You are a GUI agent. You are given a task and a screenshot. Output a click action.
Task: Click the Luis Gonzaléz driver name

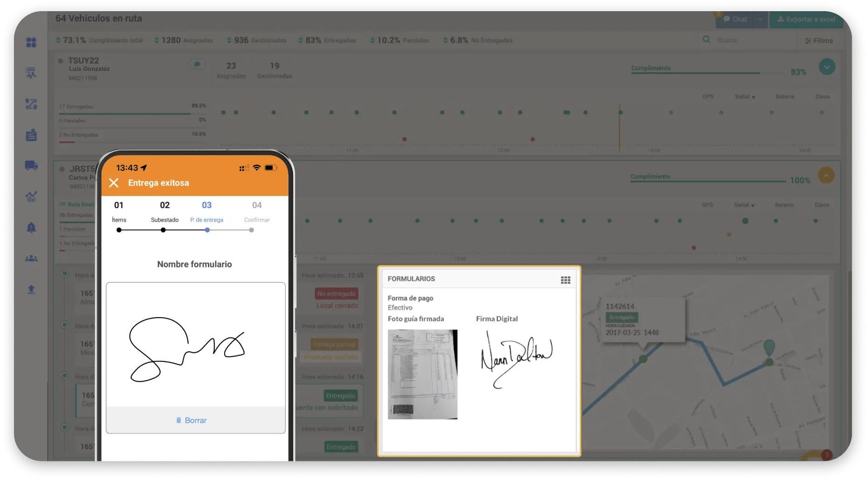[89, 69]
